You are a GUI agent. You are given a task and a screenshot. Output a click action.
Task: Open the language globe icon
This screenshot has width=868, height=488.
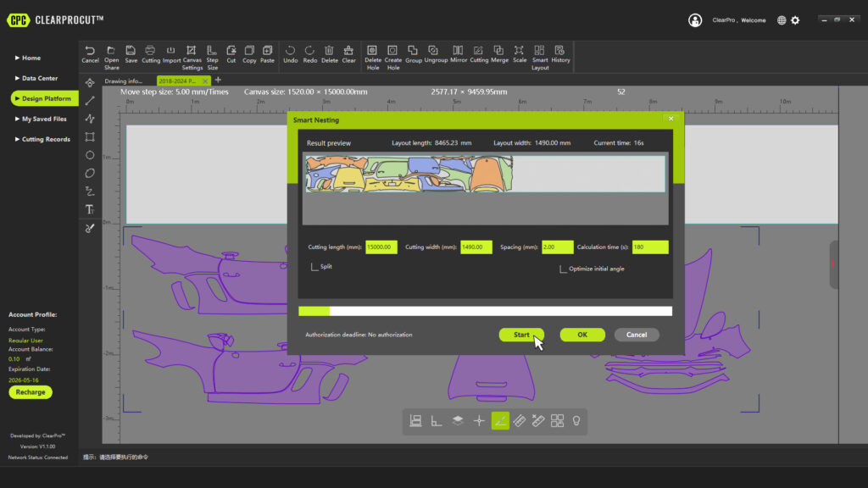pyautogui.click(x=782, y=20)
